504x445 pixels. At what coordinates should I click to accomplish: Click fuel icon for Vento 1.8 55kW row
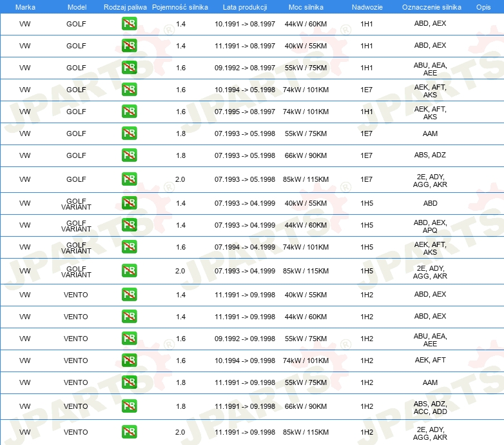[x=129, y=382]
